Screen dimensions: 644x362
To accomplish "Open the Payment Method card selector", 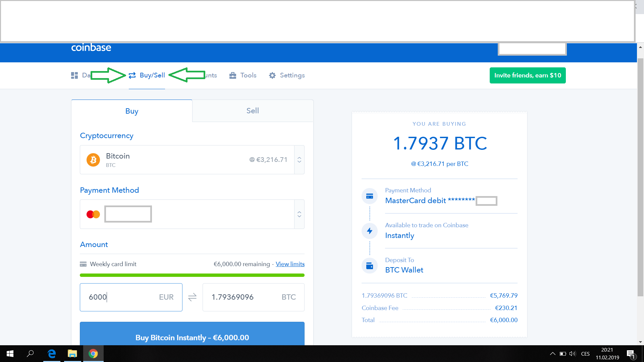I will tap(192, 214).
